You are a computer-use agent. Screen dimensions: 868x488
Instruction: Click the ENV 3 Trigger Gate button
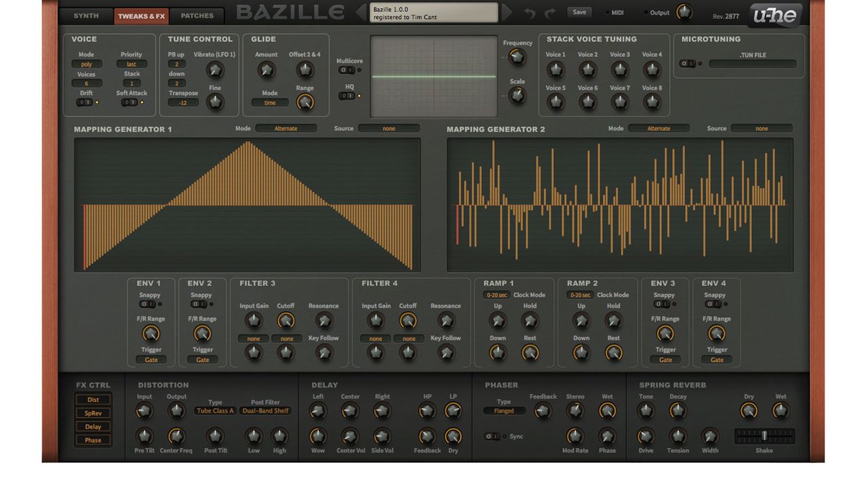click(x=665, y=360)
